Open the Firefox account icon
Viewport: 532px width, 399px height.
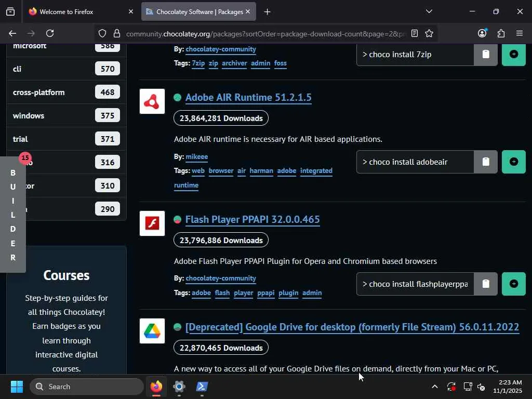click(x=482, y=33)
